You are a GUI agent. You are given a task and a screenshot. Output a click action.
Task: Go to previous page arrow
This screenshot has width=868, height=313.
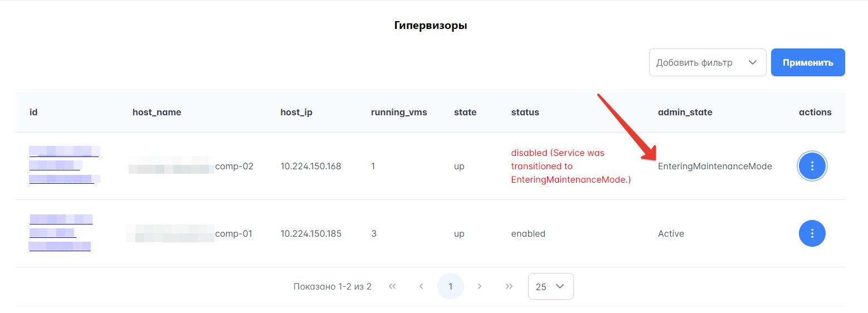pyautogui.click(x=421, y=286)
